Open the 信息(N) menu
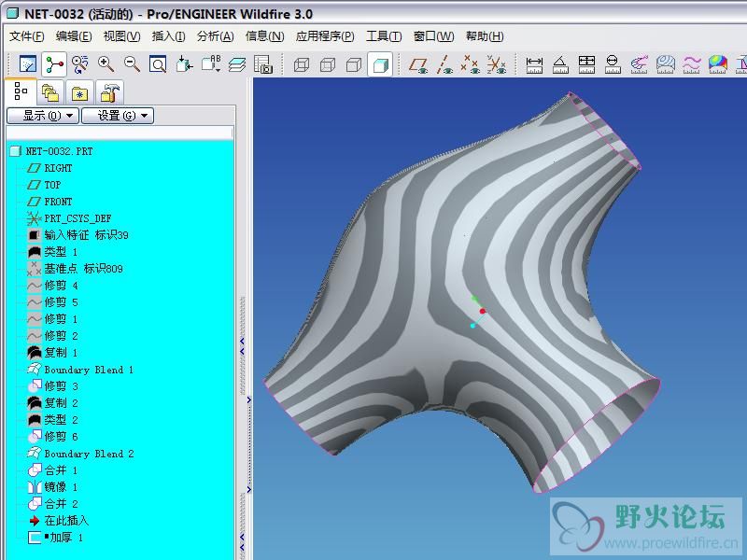 point(264,36)
